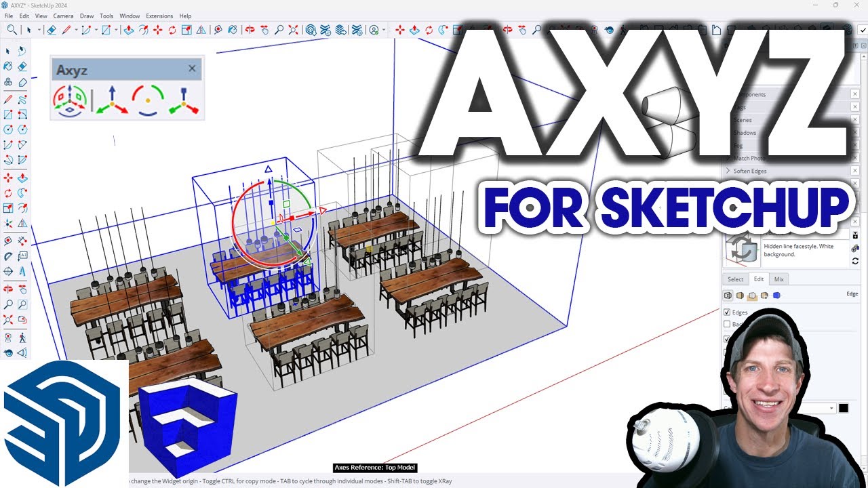Open the account icon dropdown arrow
868x488 pixels.
[x=384, y=30]
